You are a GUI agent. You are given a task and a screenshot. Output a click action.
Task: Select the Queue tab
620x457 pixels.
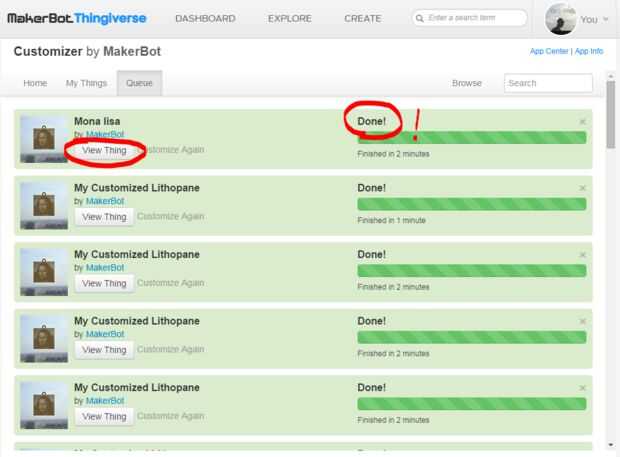coord(139,83)
